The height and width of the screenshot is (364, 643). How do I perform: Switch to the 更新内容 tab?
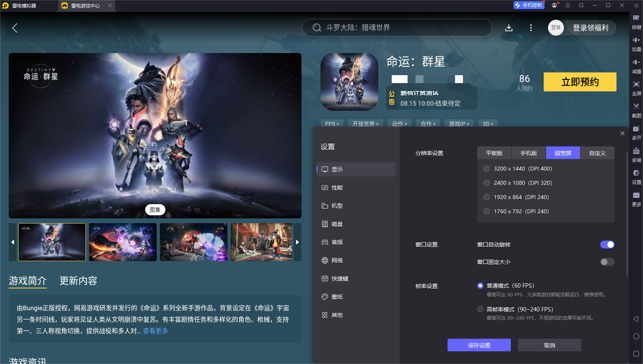(x=78, y=281)
